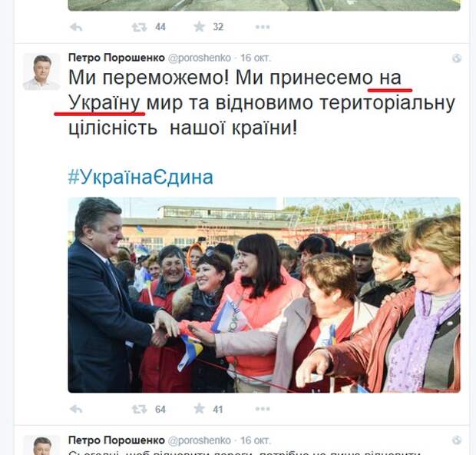This screenshot has height=455, width=476.
Task: Open Петро Порошенко profile name in middle tweet
Action: pos(117,58)
